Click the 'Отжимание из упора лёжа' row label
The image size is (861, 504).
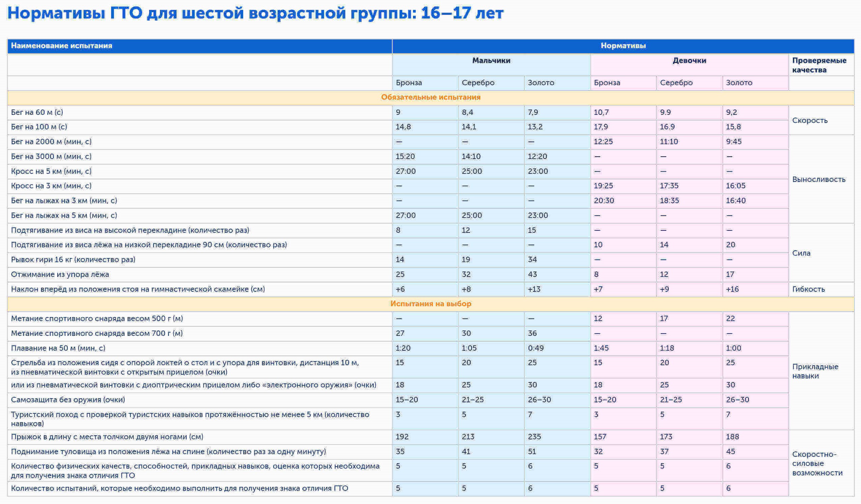click(60, 274)
